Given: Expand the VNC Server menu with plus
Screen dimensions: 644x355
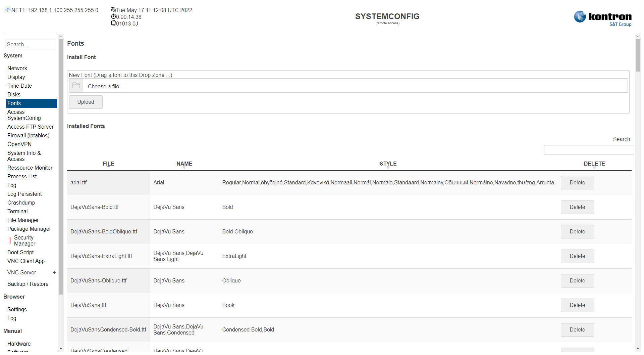Looking at the screenshot, I should [x=54, y=272].
